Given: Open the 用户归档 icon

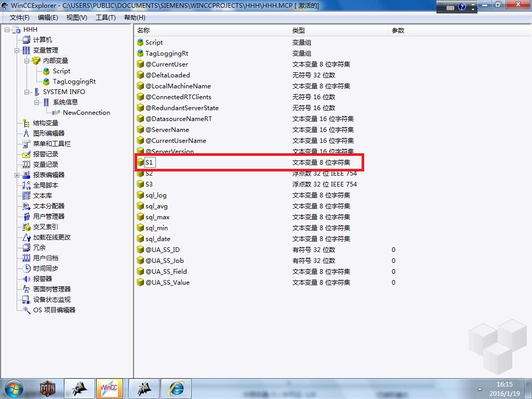Looking at the screenshot, I should [x=26, y=258].
